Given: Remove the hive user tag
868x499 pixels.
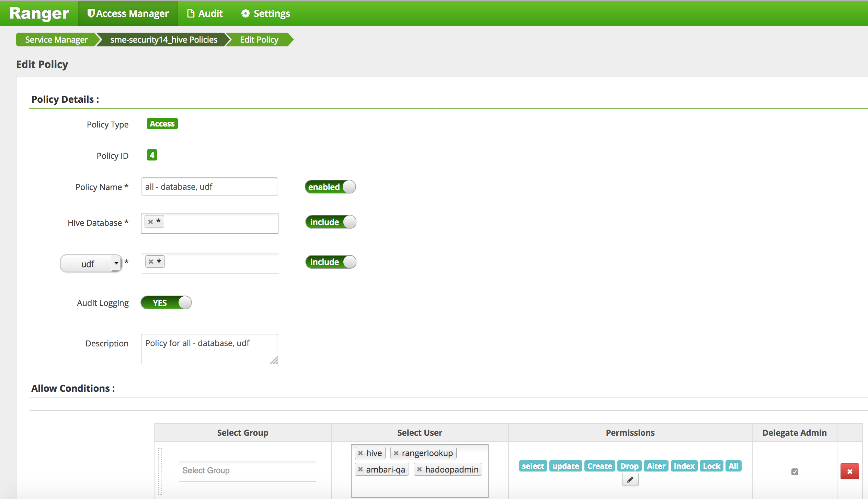Looking at the screenshot, I should click(x=360, y=453).
